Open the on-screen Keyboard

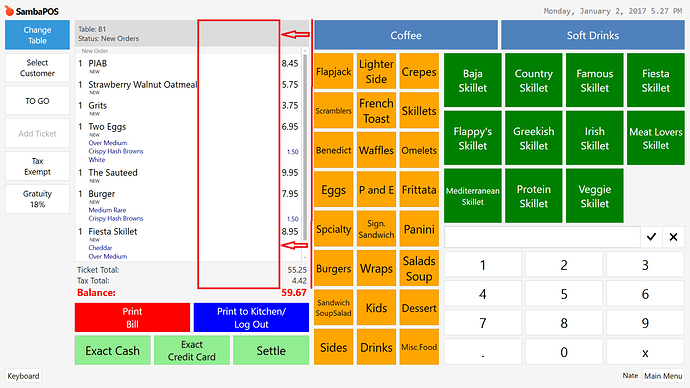point(23,376)
